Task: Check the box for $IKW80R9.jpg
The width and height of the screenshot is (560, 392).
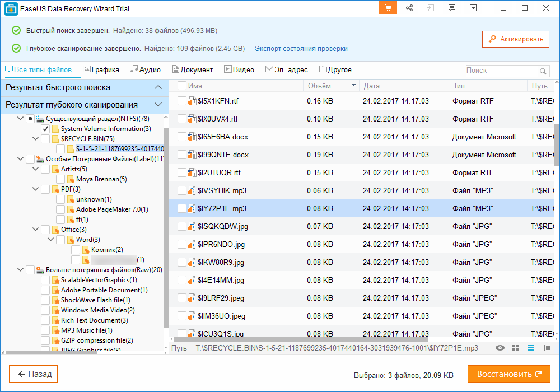Action: pyautogui.click(x=182, y=262)
